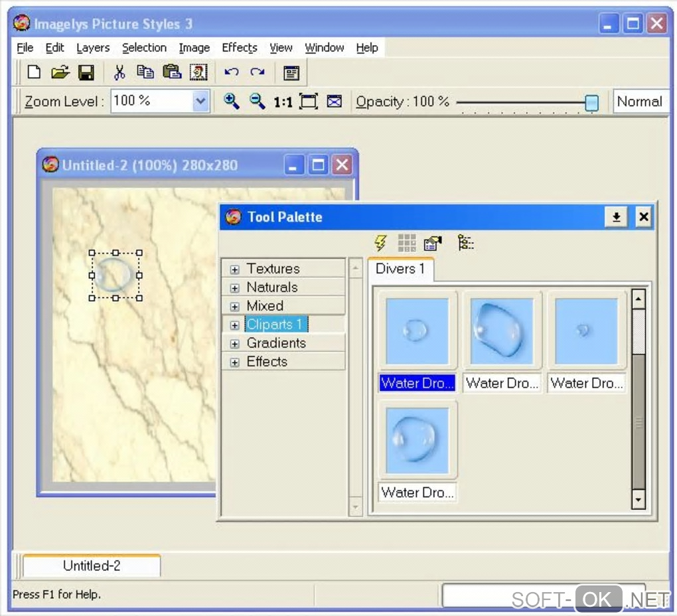Image resolution: width=677 pixels, height=616 pixels.
Task: Select the water drop thumbnail in second row
Action: coord(417,441)
